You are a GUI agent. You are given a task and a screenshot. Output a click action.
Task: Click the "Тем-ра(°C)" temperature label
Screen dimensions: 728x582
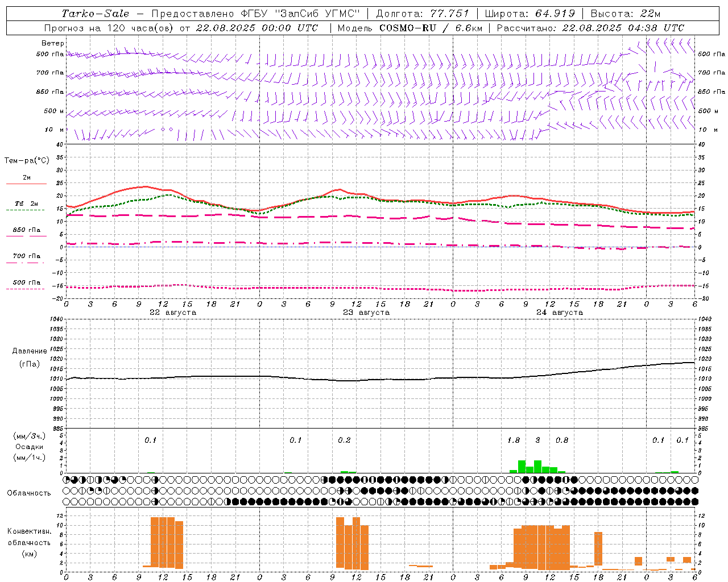click(27, 161)
